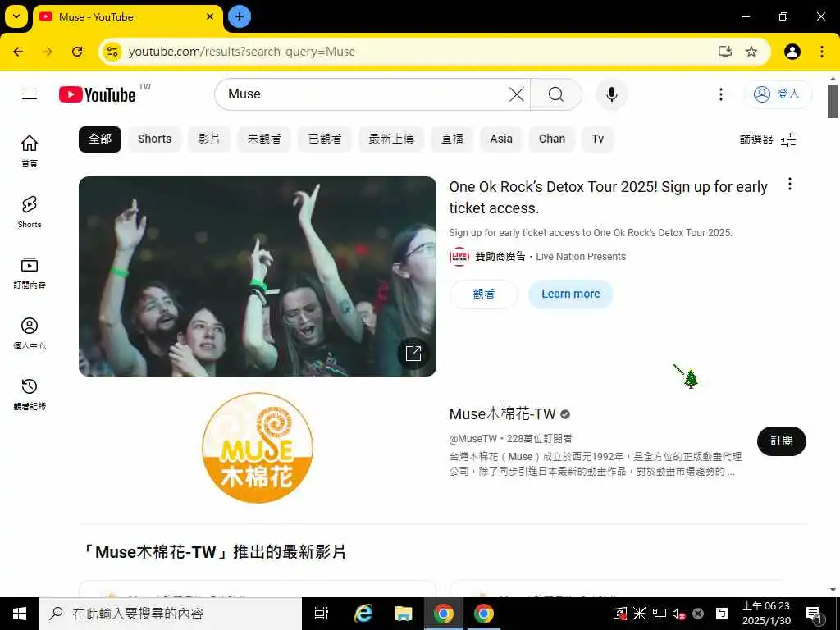Select the 直播 filter chip
Image resolution: width=840 pixels, height=630 pixels.
[452, 139]
